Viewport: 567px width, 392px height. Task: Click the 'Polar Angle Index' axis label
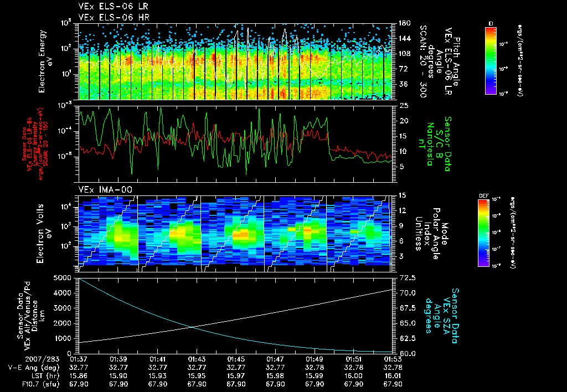[x=432, y=234]
